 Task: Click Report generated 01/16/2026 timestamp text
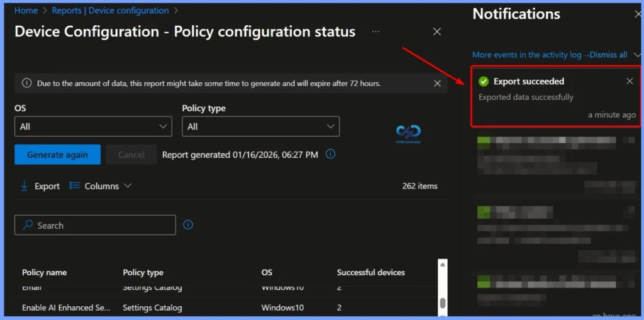(240, 155)
